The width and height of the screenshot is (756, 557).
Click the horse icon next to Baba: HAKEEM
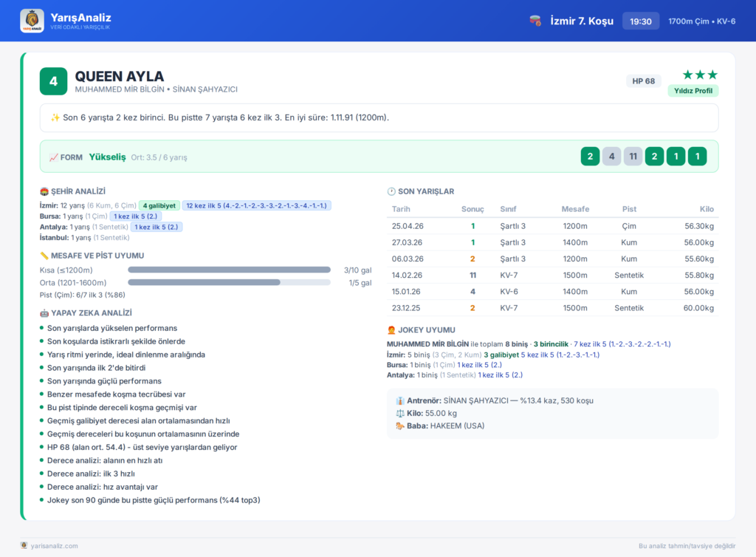click(399, 426)
